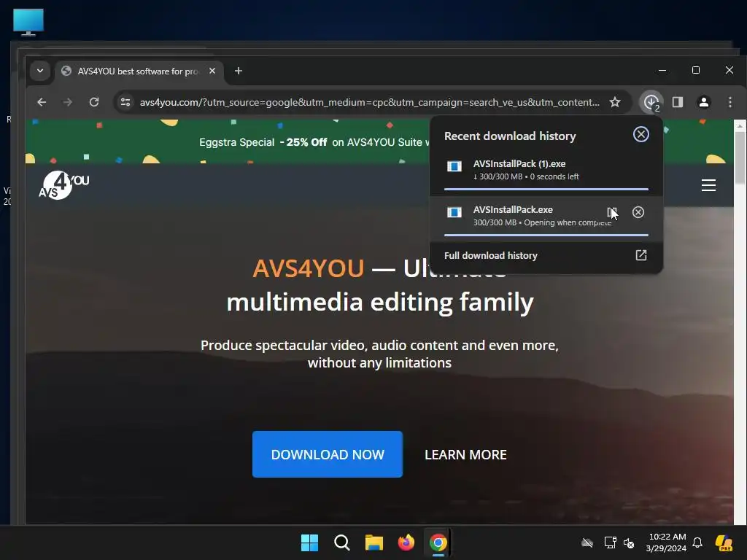
Task: Open Chrome three-dot menu
Action: [729, 102]
